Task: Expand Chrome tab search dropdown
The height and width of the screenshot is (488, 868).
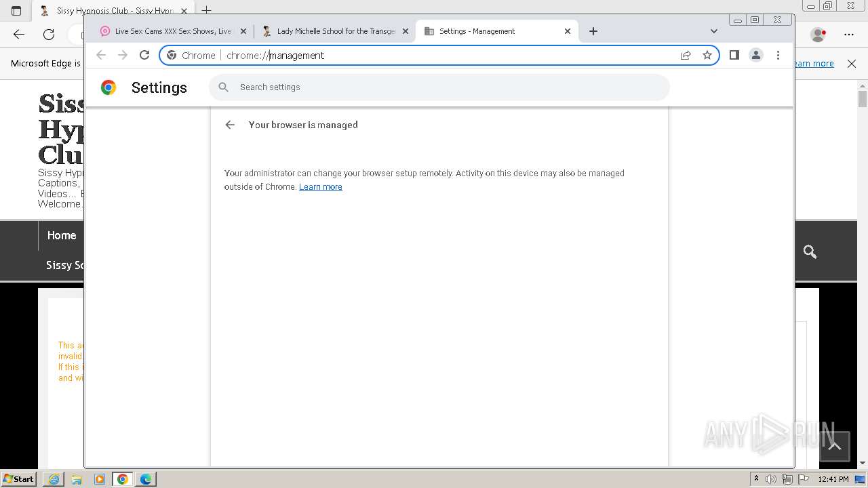Action: coord(713,31)
